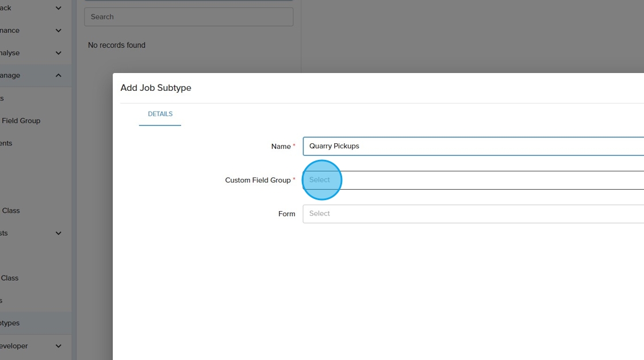
Task: Open the Form select dropdown
Action: click(x=471, y=214)
